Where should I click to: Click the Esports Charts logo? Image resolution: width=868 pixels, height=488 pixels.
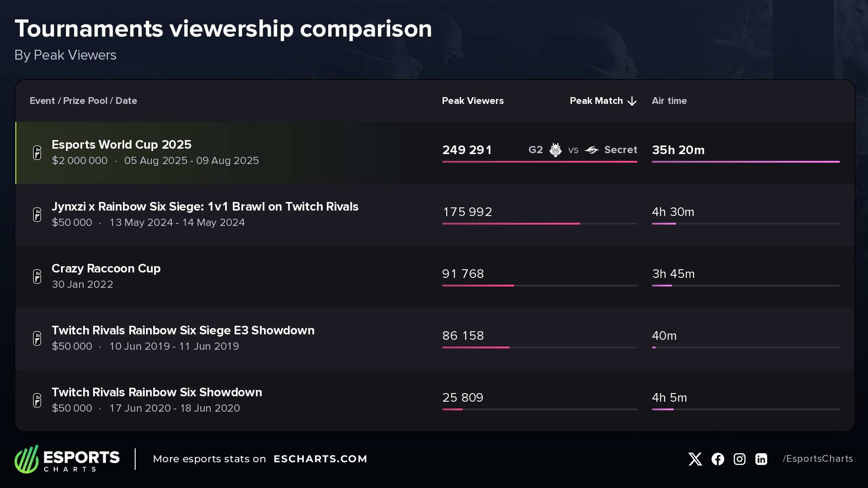point(67,459)
